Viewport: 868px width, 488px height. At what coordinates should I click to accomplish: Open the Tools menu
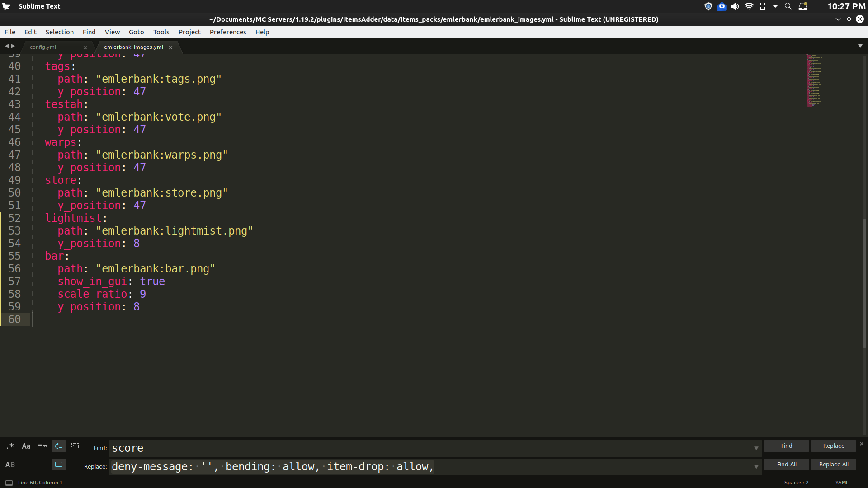coord(161,32)
